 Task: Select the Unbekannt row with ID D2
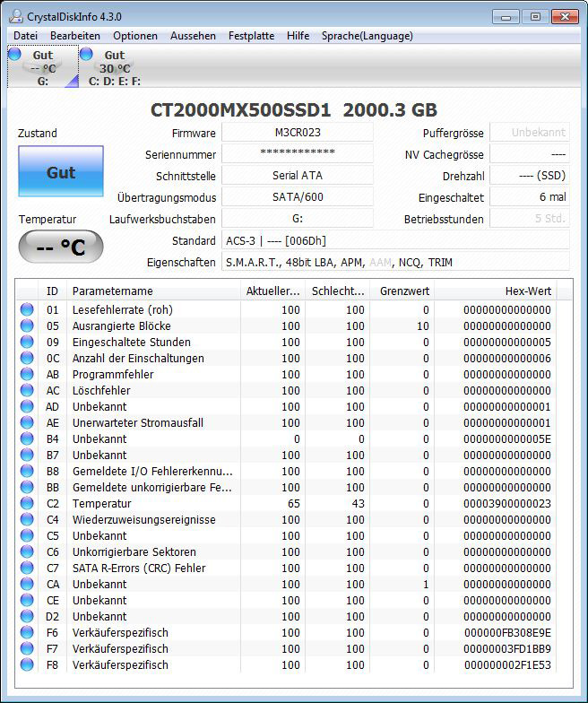[287, 616]
